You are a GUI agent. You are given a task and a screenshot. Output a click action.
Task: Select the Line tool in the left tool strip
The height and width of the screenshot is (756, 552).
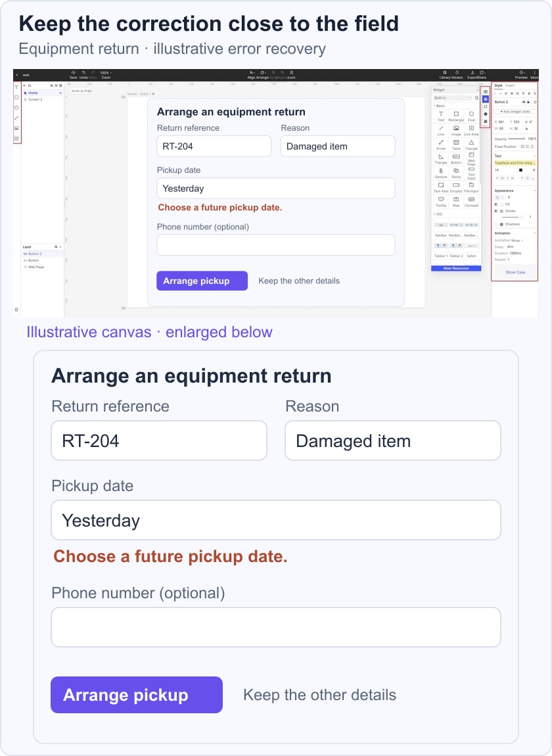[16, 118]
